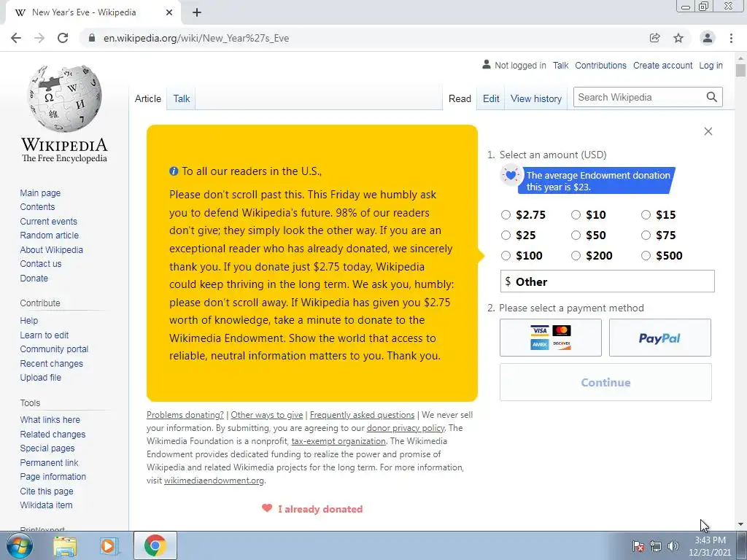
Task: Click the red heart next to I already donated
Action: pos(267,508)
